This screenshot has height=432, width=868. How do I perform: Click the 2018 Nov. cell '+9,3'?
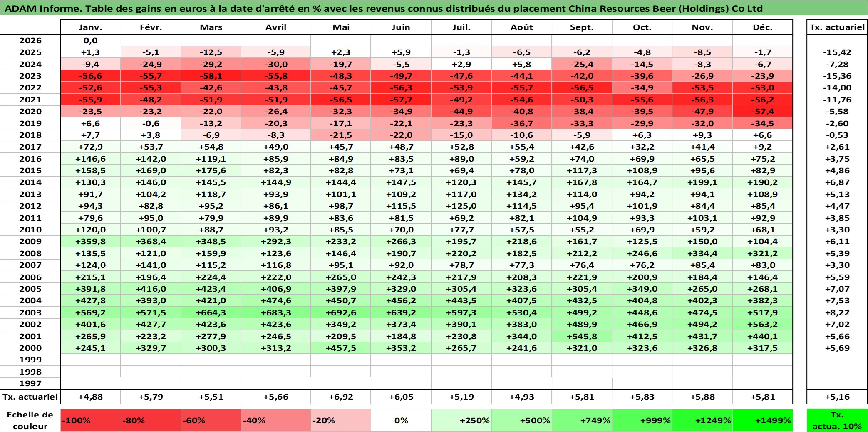pyautogui.click(x=702, y=135)
